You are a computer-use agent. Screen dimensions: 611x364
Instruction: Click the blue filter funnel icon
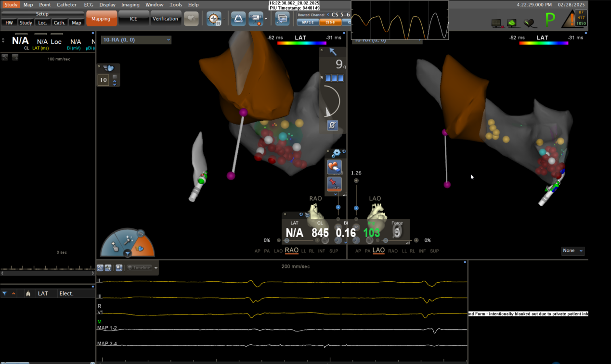[4, 293]
